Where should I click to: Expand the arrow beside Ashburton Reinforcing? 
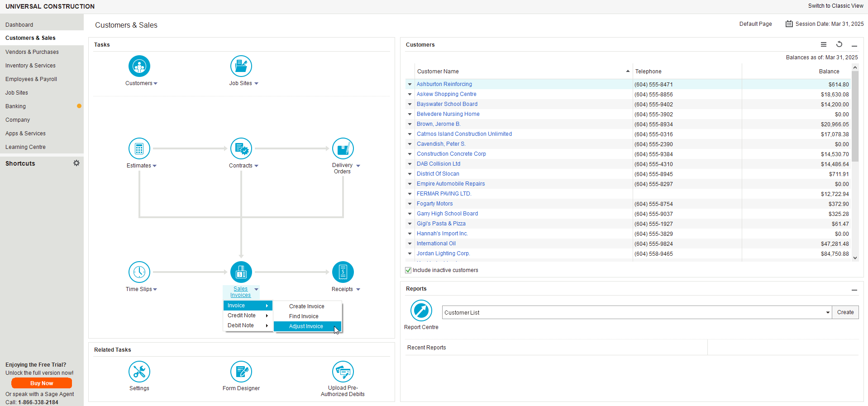pyautogui.click(x=410, y=84)
